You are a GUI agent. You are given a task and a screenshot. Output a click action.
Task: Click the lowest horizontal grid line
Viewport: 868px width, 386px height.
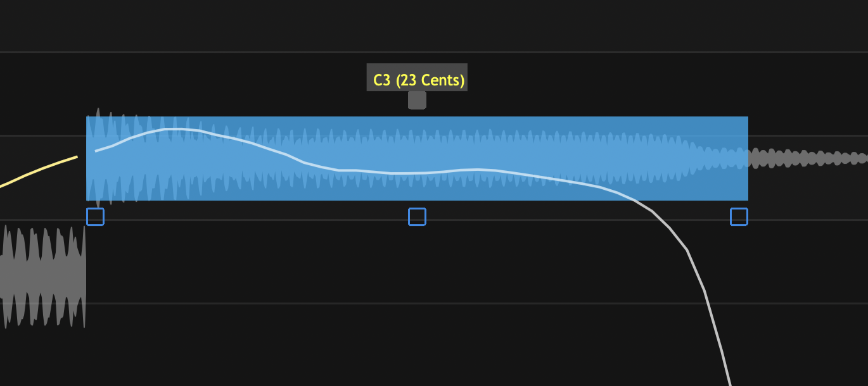(x=434, y=303)
